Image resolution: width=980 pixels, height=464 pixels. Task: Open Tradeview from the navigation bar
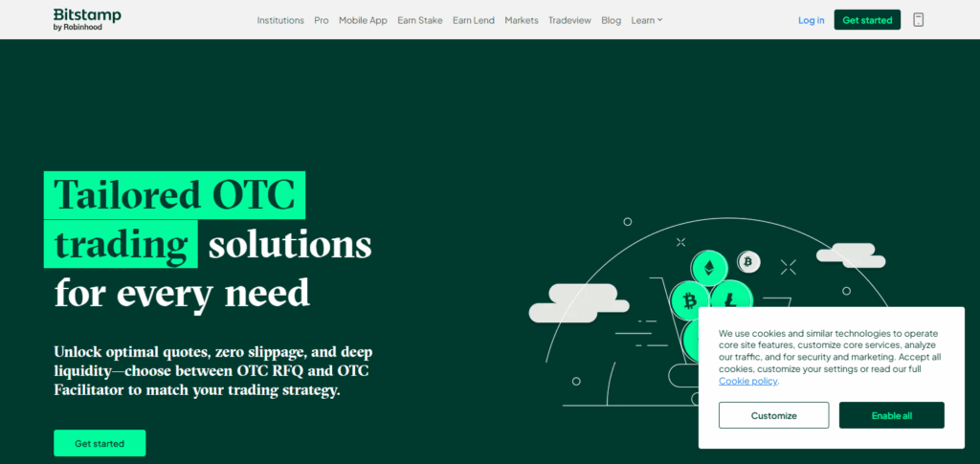click(x=569, y=20)
